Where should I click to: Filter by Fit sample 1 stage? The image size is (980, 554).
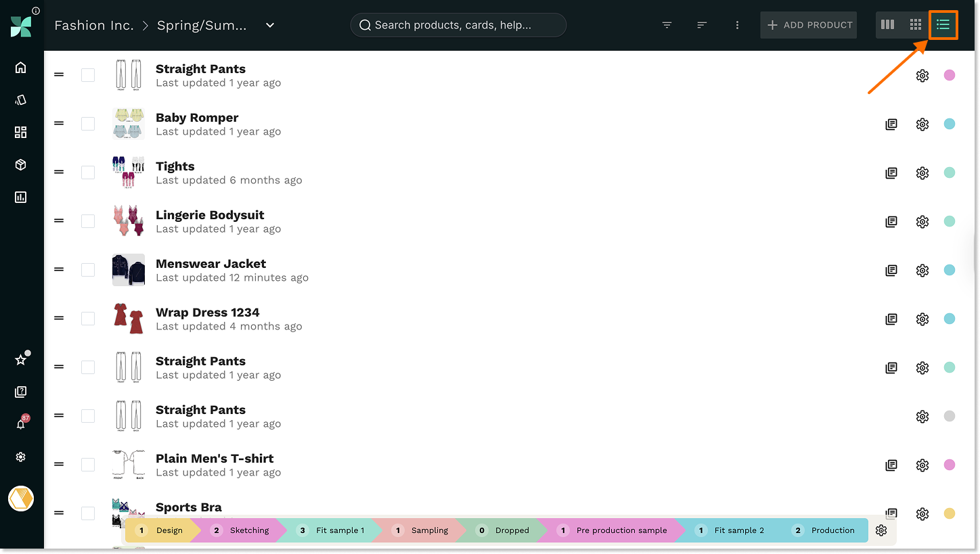[x=332, y=530]
